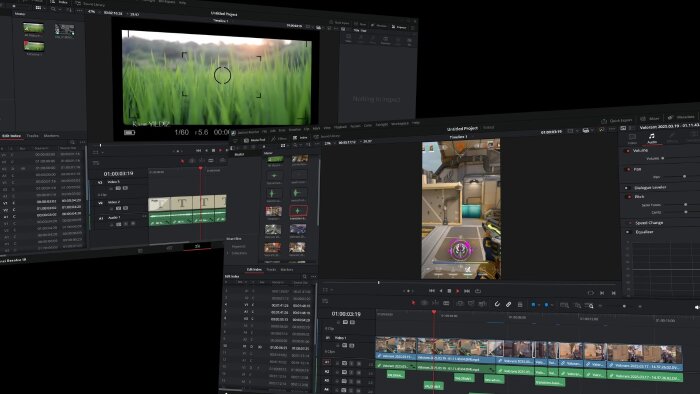Toggle Position Lock icon in front timeline toolbar

tap(520, 304)
